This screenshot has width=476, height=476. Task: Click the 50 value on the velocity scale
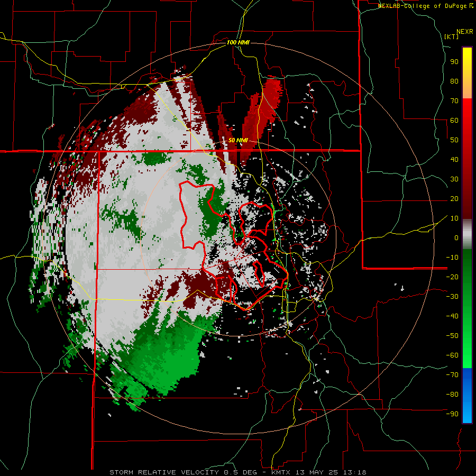pyautogui.click(x=454, y=140)
